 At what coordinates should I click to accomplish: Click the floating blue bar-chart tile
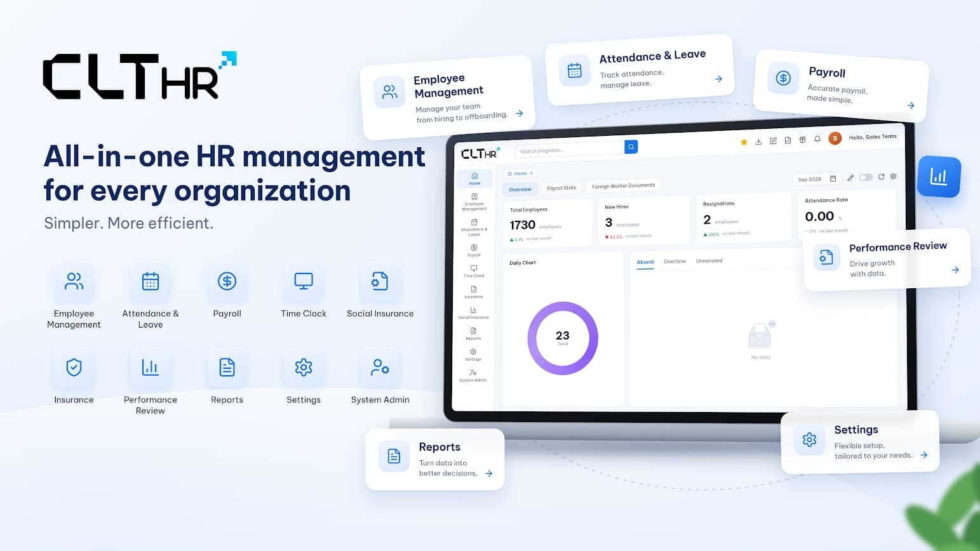click(939, 176)
